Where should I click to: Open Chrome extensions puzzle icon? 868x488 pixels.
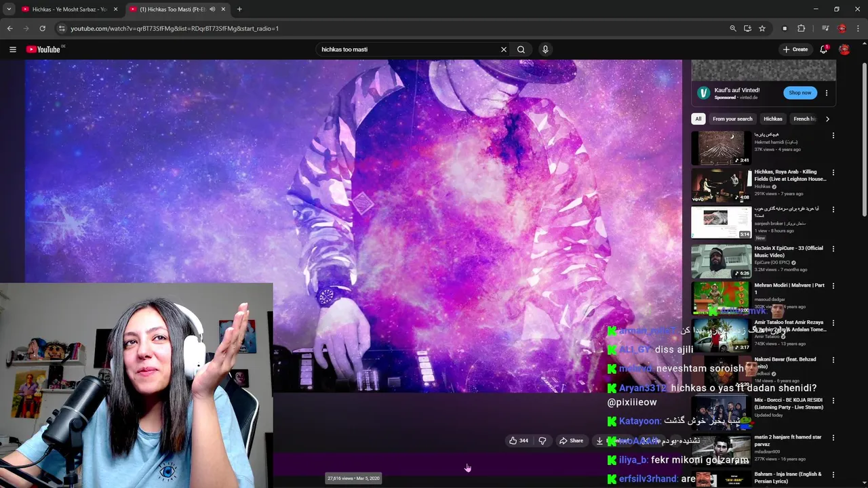coord(801,28)
